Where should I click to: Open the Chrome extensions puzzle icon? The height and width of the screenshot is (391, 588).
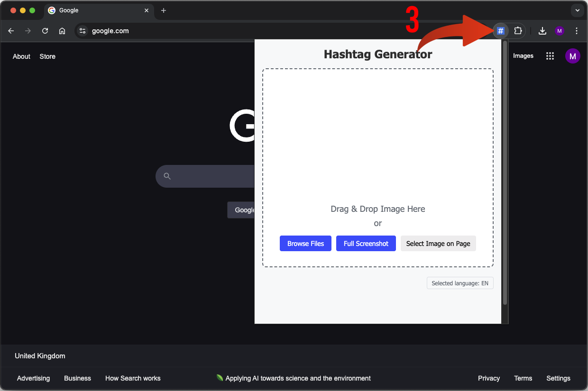(518, 31)
